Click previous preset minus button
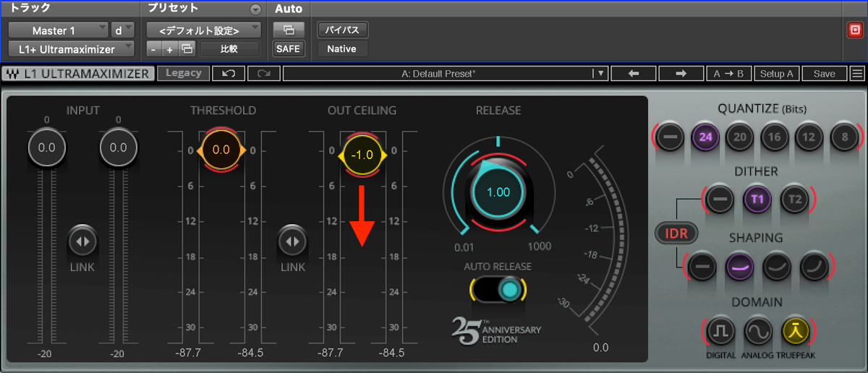This screenshot has height=373, width=868. click(x=154, y=49)
